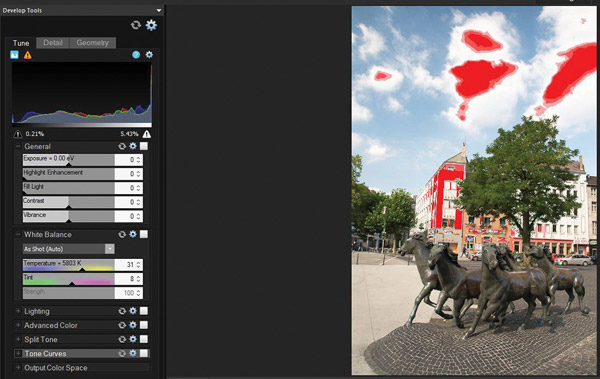600x379 pixels.
Task: Open the histogram gear options
Action: pyautogui.click(x=149, y=55)
